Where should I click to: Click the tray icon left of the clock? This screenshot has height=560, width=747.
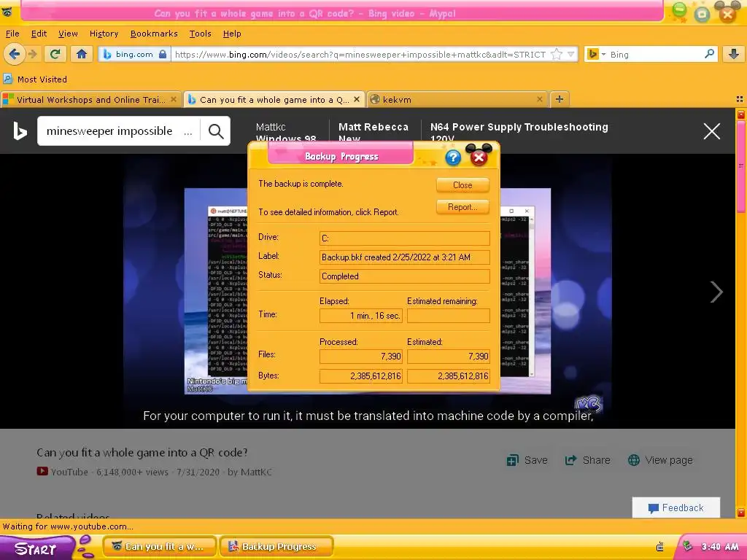[x=687, y=547]
